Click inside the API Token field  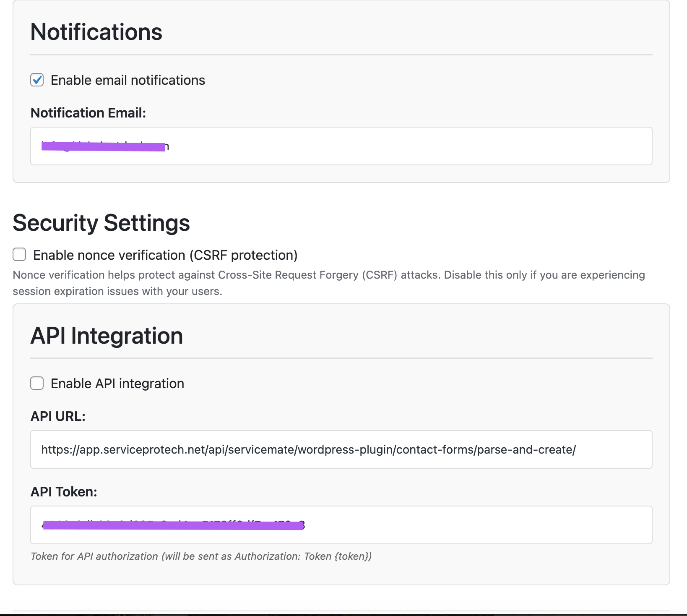pyautogui.click(x=461, y=525)
